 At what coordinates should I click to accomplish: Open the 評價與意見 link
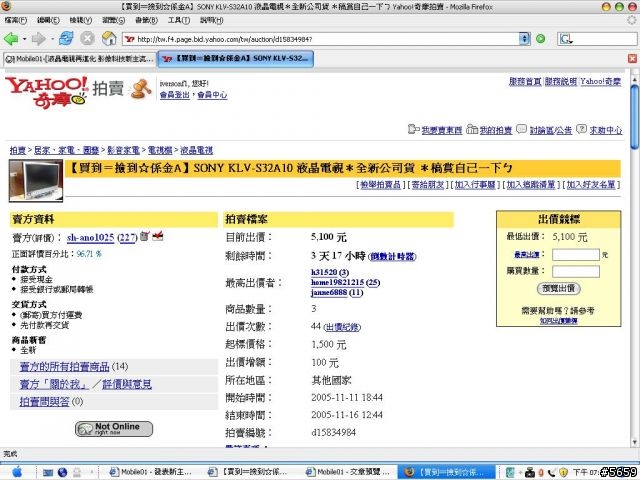pos(127,384)
